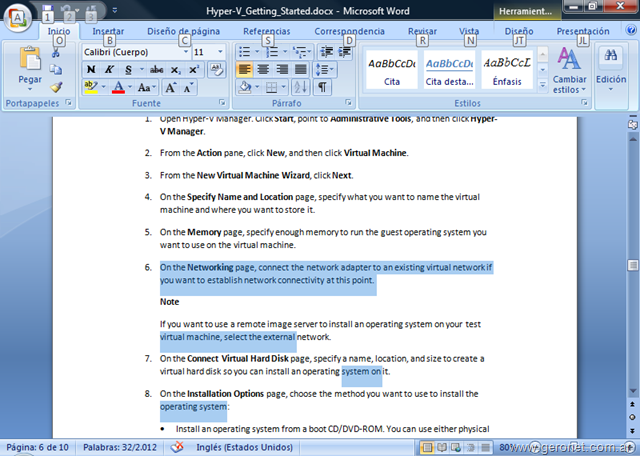
Task: Toggle strikethrough (abc) formatting
Action: click(x=156, y=69)
